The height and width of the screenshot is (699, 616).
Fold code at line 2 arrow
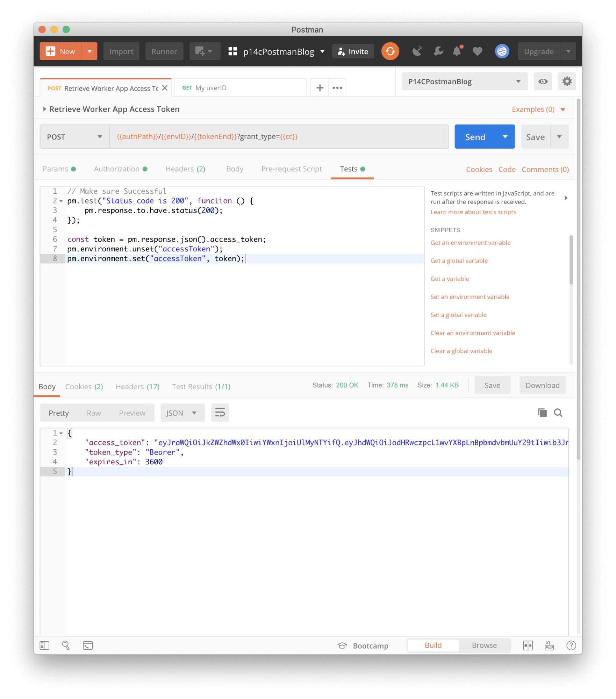point(61,201)
